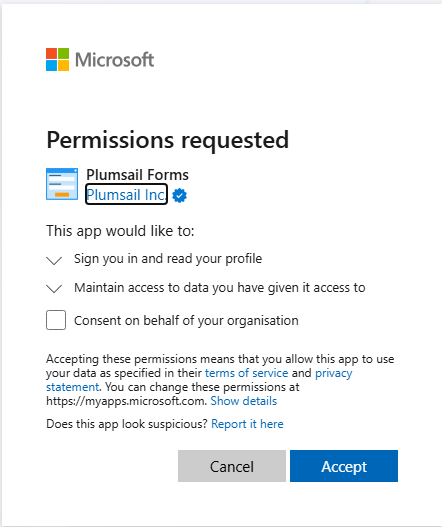This screenshot has height=527, width=442.
Task: Open the terms of service link
Action: point(246,373)
